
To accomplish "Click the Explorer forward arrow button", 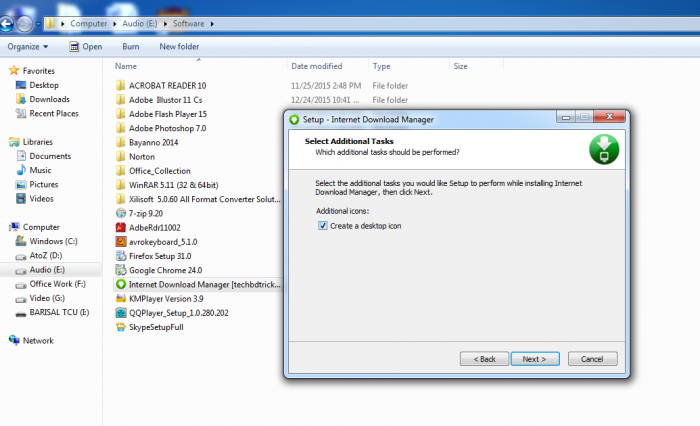I will click(x=24, y=24).
